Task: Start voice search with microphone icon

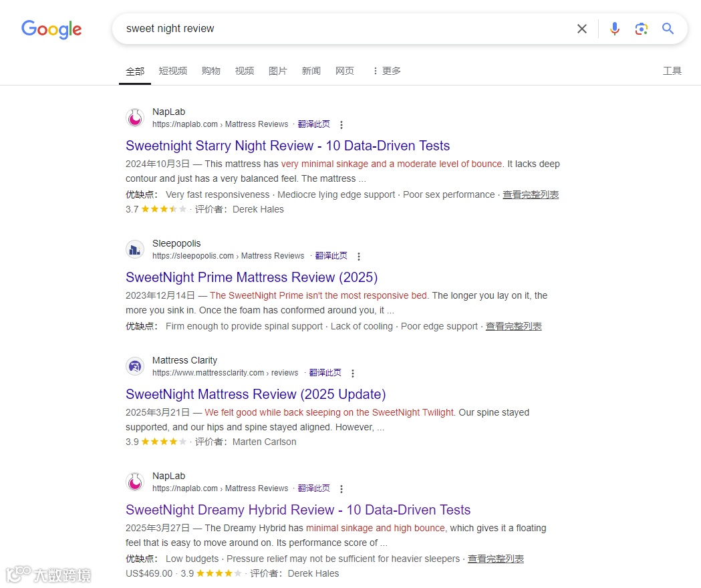Action: coord(615,29)
